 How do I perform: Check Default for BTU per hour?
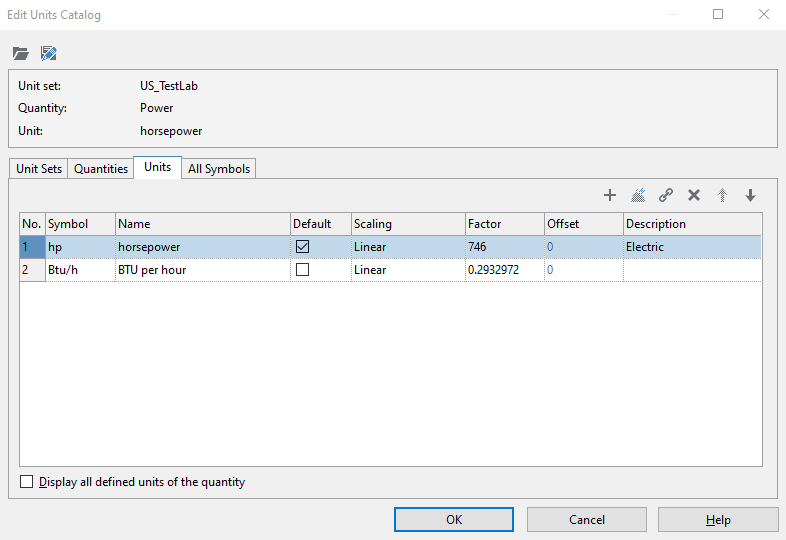point(303,270)
